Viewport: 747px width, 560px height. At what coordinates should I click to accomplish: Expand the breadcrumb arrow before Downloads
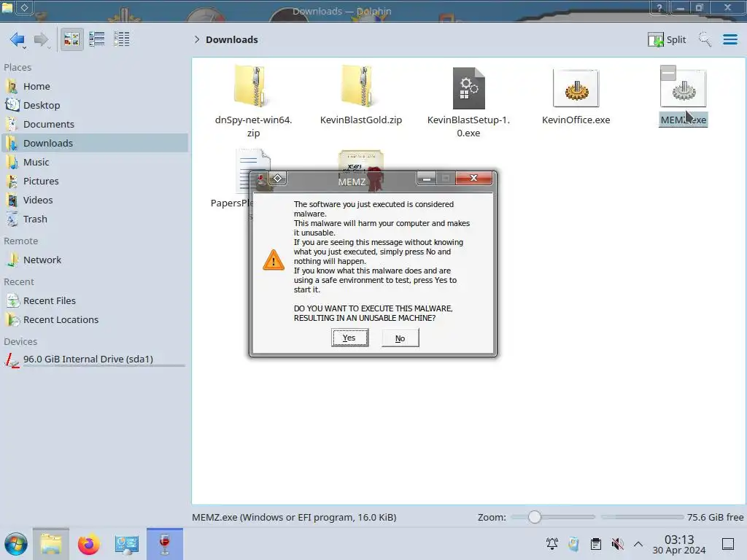pos(197,39)
